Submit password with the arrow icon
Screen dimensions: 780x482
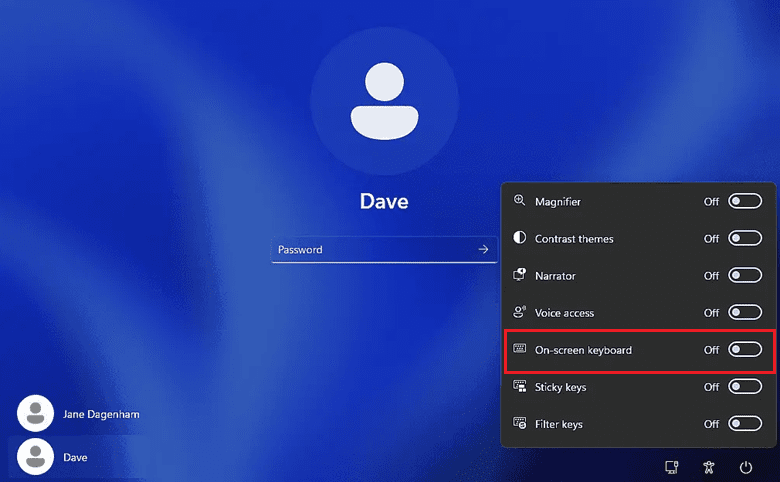(x=483, y=249)
